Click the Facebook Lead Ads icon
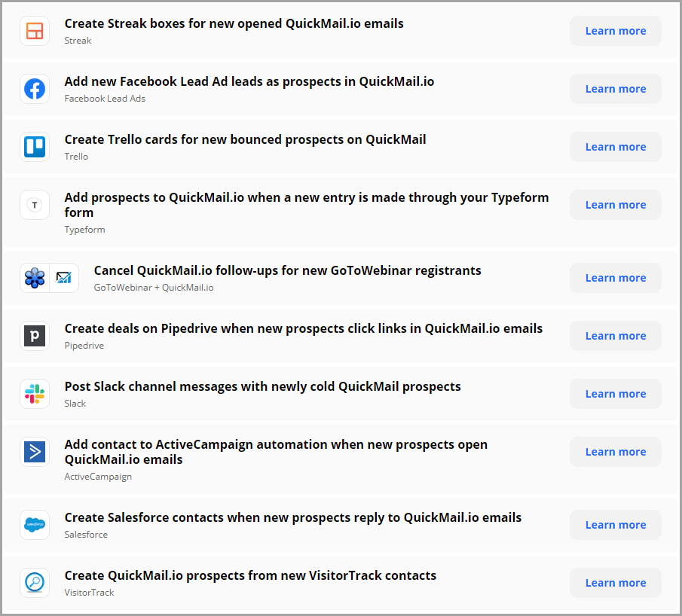 [x=35, y=89]
